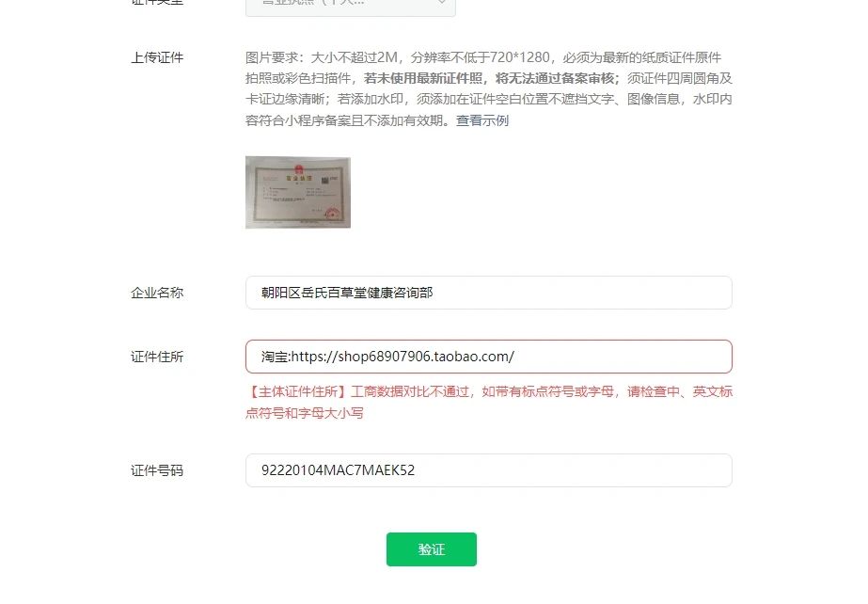
Task: Click the red 工商数据对比不通过 error message
Action: [489, 403]
